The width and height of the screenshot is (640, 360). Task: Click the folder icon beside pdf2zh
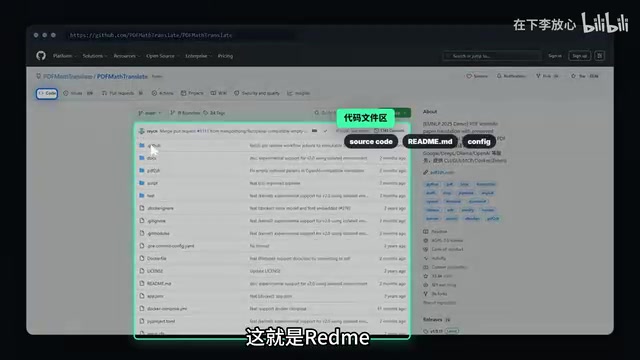(x=142, y=171)
